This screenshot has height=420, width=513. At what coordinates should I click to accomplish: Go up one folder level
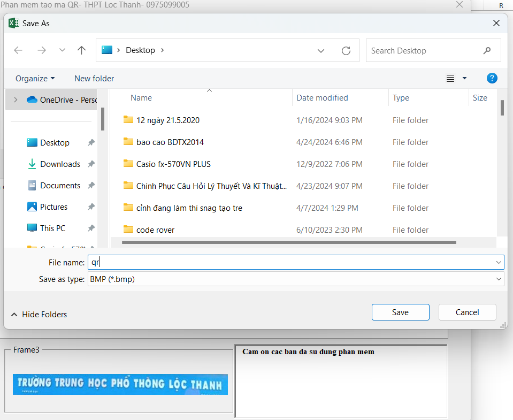81,50
